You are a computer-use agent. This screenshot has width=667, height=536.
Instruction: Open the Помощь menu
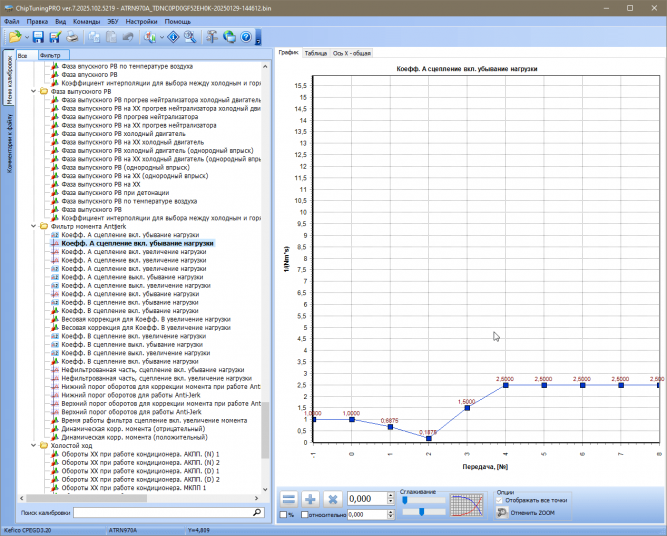click(x=177, y=21)
